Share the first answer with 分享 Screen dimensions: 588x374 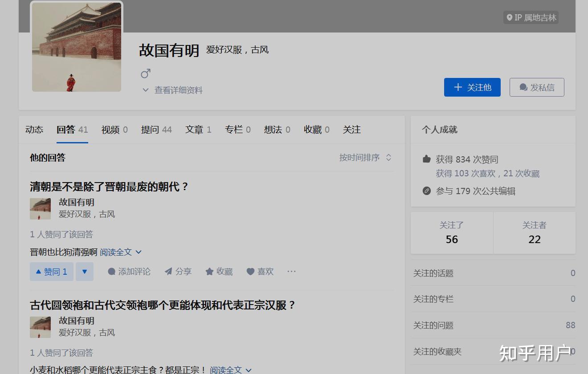click(178, 272)
